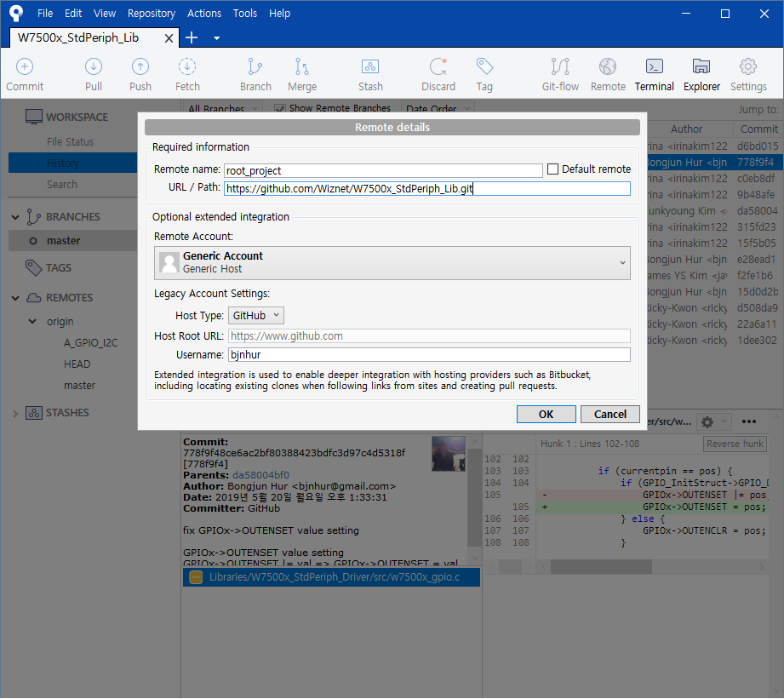Open the Actions menu
The width and height of the screenshot is (784, 699).
[204, 13]
